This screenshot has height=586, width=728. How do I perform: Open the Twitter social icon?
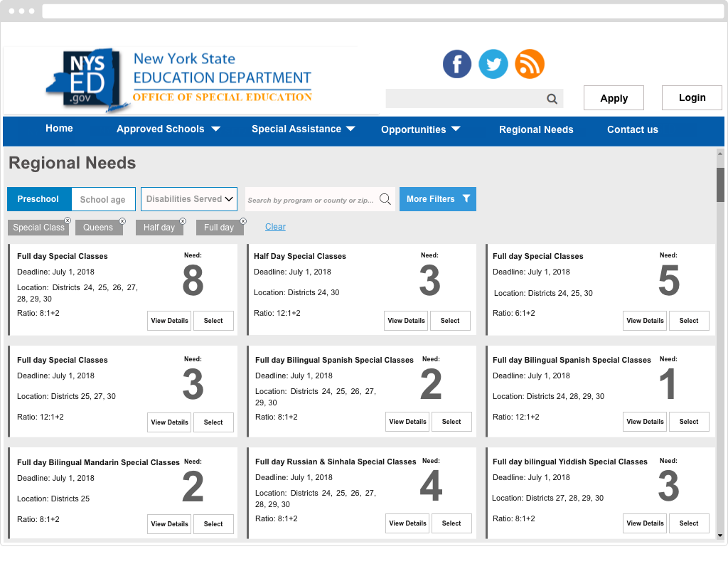(493, 64)
